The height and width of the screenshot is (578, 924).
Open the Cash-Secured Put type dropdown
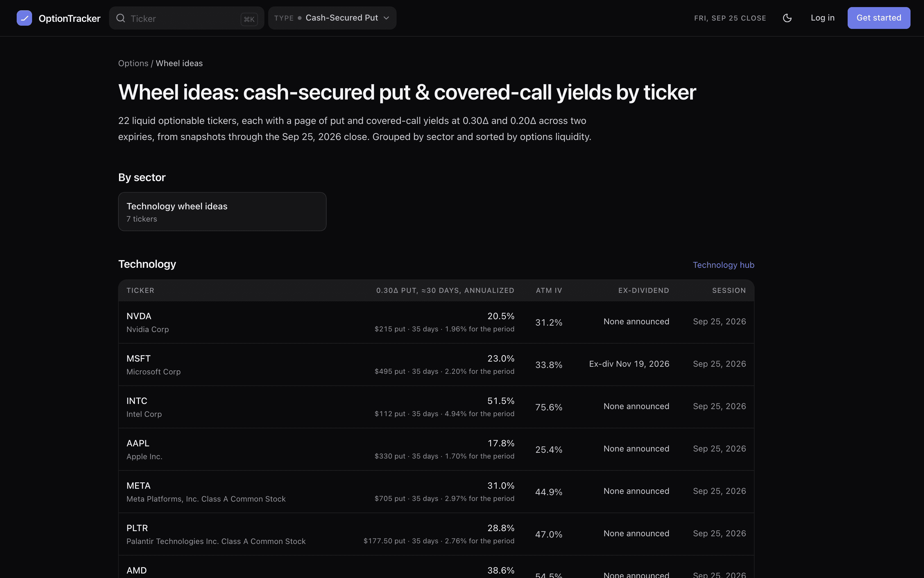pyautogui.click(x=332, y=18)
